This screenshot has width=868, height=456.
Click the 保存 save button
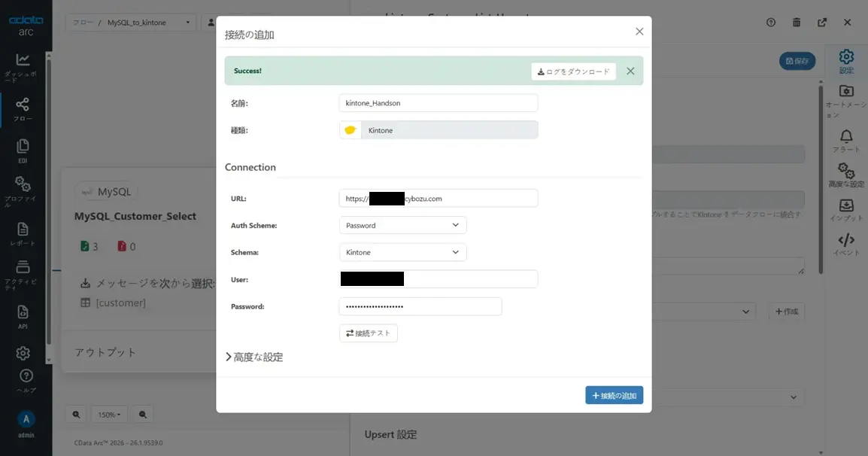click(797, 61)
